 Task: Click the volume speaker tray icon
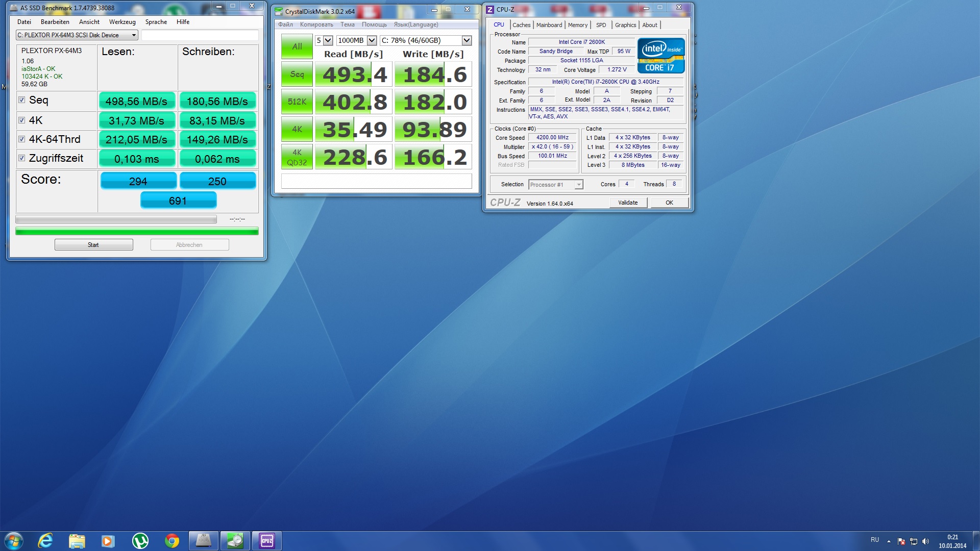(x=926, y=541)
